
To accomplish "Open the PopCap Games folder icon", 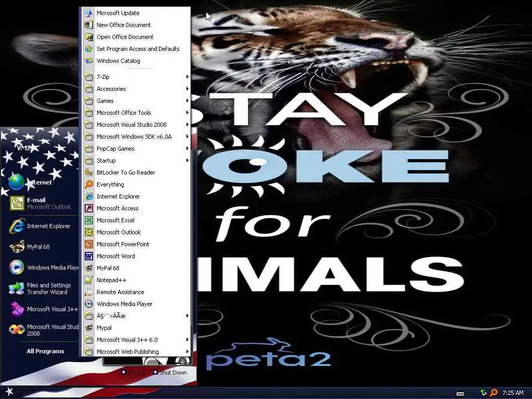I will click(x=88, y=149).
